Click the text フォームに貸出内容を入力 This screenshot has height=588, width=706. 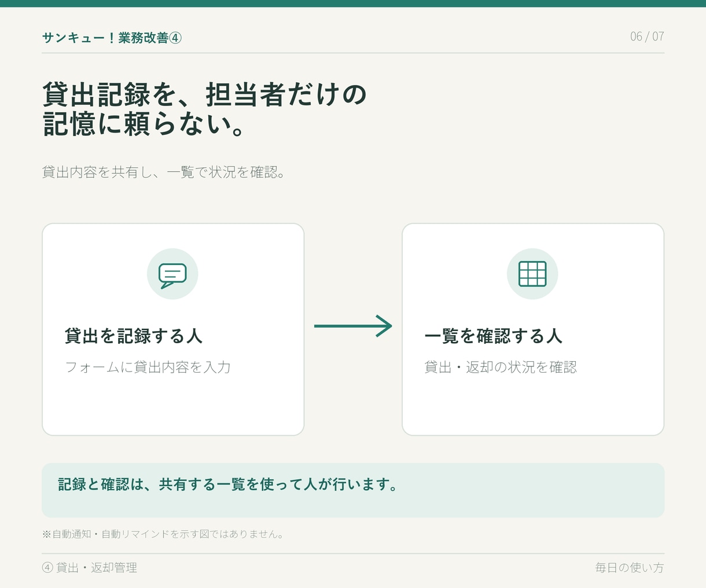tap(148, 367)
